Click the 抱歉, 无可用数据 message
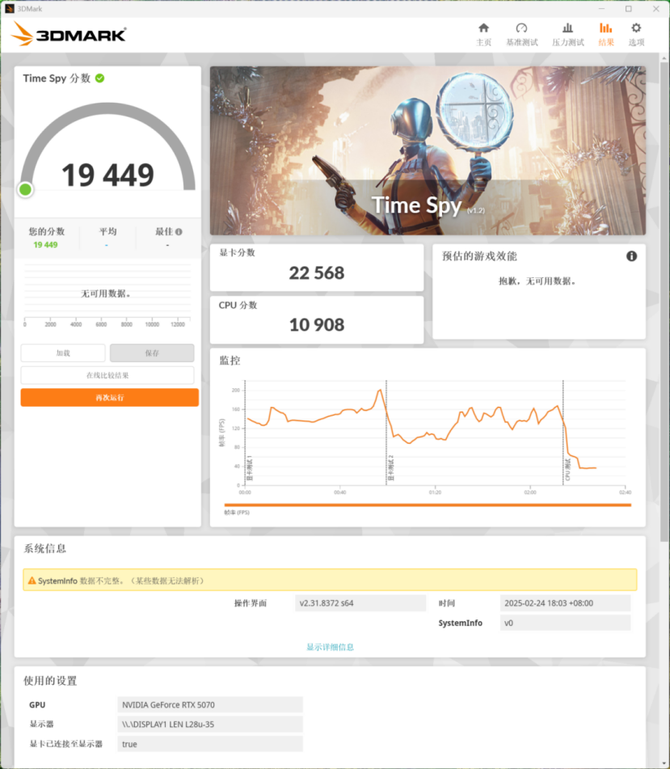Image resolution: width=670 pixels, height=769 pixels. click(x=538, y=281)
